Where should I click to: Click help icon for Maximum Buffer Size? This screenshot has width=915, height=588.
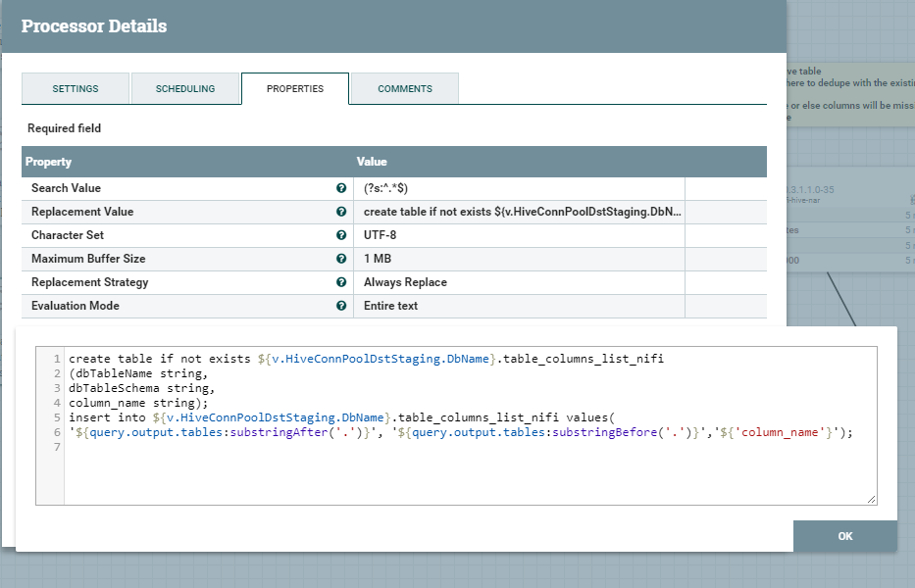tap(341, 259)
